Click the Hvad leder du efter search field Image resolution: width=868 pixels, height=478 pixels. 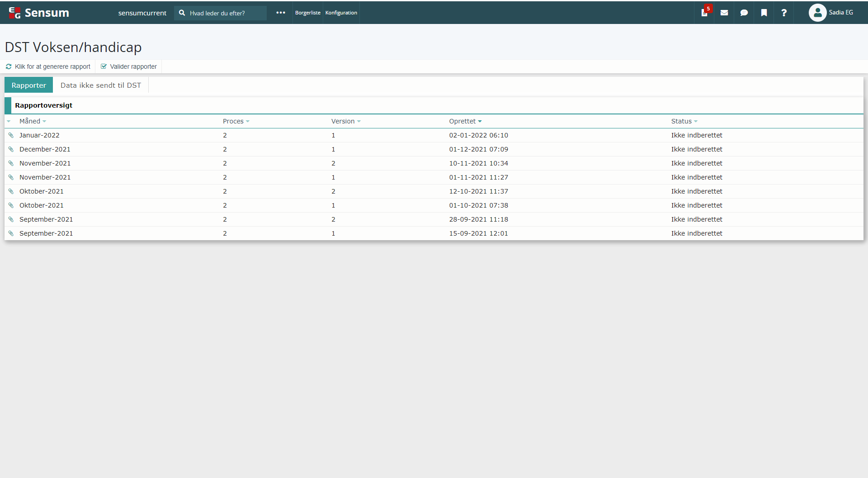coord(221,13)
